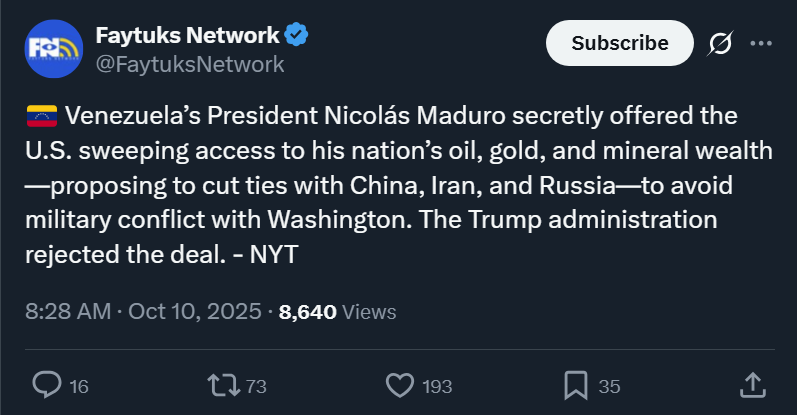This screenshot has width=797, height=415.
Task: Bookmark the post with the bookmark icon
Action: coord(575,385)
